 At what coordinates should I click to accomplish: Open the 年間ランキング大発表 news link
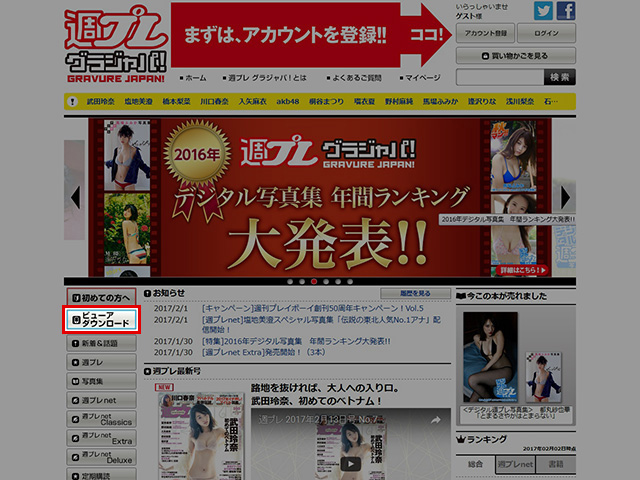pyautogui.click(x=296, y=341)
